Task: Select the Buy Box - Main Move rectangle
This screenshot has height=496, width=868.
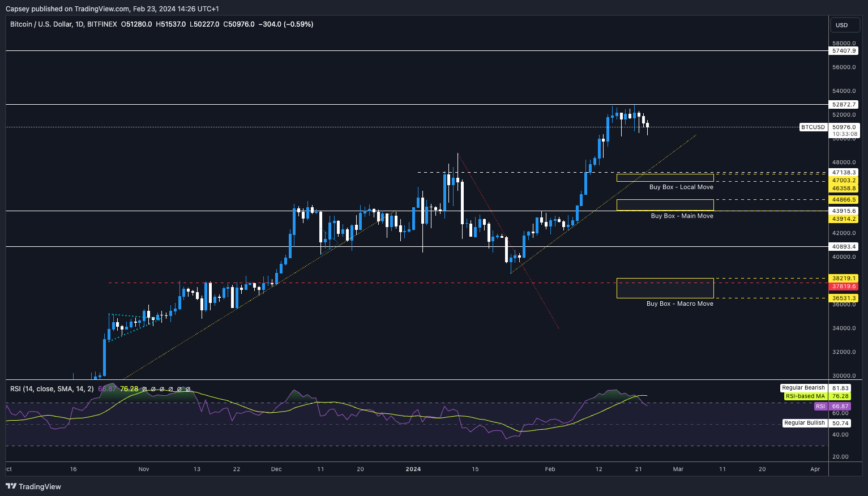Action: tap(665, 205)
